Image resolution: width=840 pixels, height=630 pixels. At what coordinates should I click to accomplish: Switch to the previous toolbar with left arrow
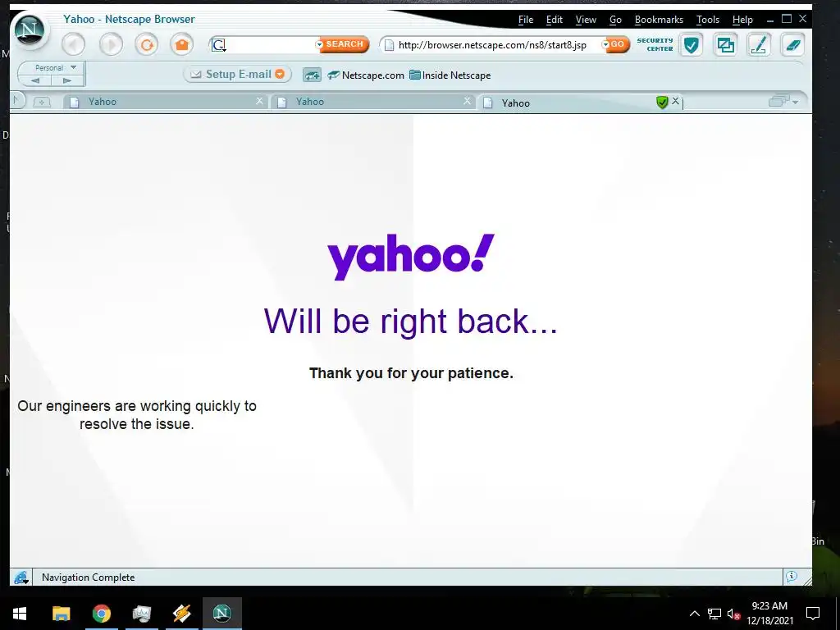click(x=35, y=81)
